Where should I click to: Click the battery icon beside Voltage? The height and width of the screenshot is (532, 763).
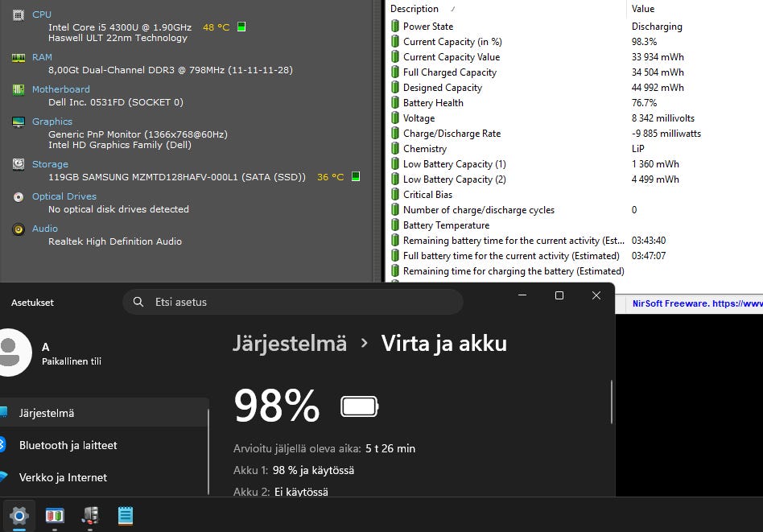(x=395, y=118)
